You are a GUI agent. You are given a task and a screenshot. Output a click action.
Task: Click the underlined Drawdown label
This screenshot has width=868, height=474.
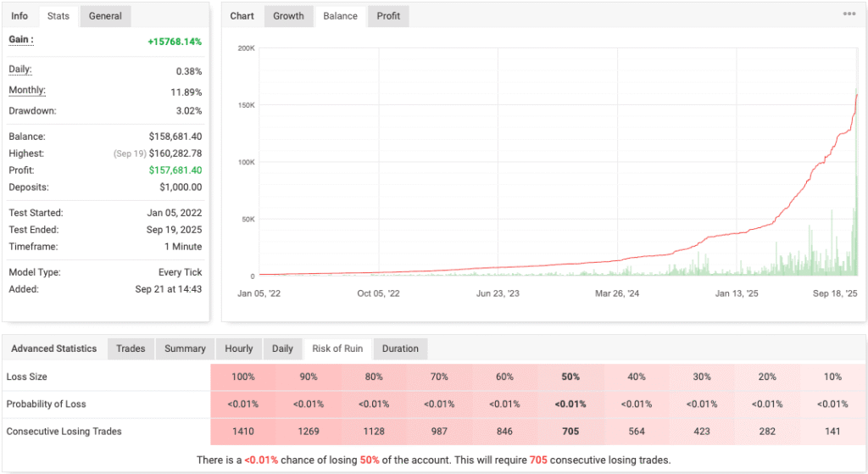[x=31, y=109]
